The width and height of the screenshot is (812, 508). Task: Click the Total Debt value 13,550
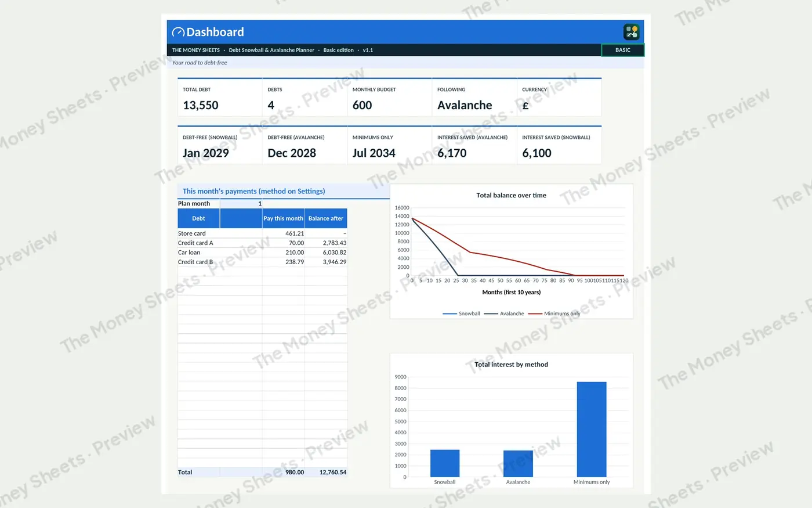[201, 106]
